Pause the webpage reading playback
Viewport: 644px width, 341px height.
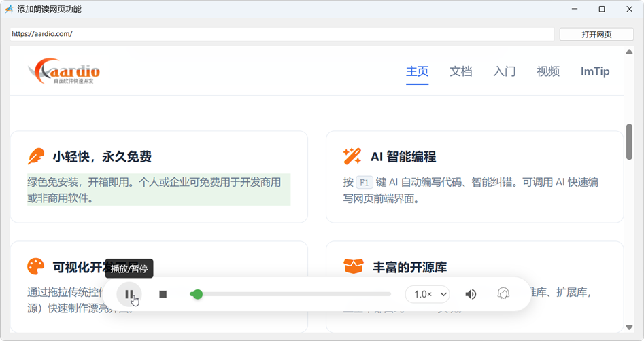(x=129, y=294)
